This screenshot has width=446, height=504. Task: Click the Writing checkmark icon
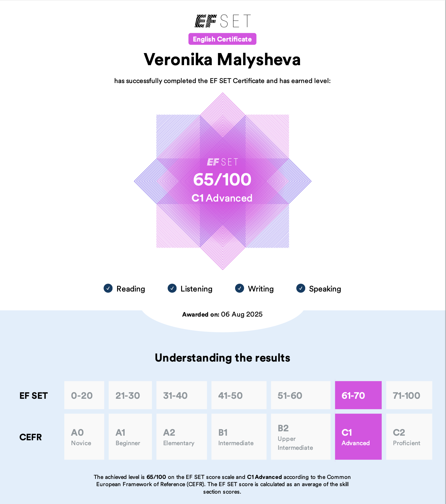pyautogui.click(x=239, y=288)
